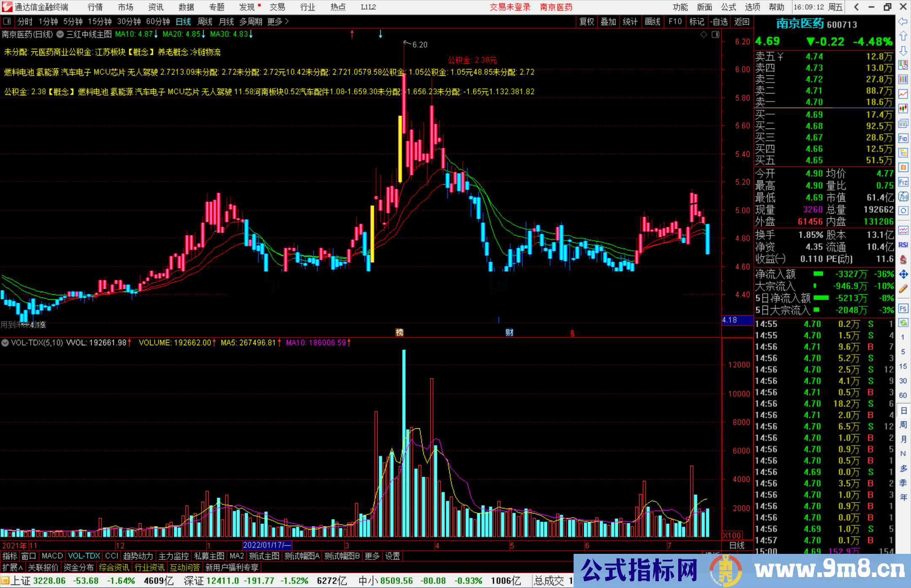This screenshot has width=911, height=588.
Task: Expand the 扩展 panel at bottom left
Action: 13,567
